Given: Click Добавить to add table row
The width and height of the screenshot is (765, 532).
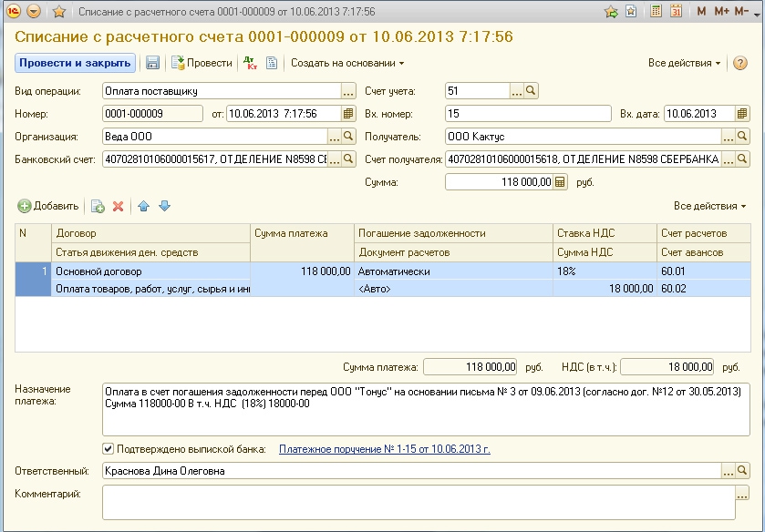Looking at the screenshot, I should [x=48, y=206].
